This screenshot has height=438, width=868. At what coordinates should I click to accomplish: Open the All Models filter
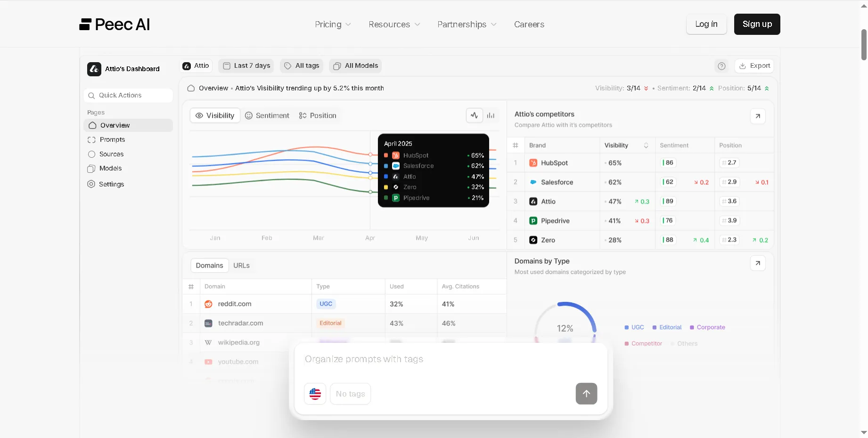(x=355, y=66)
